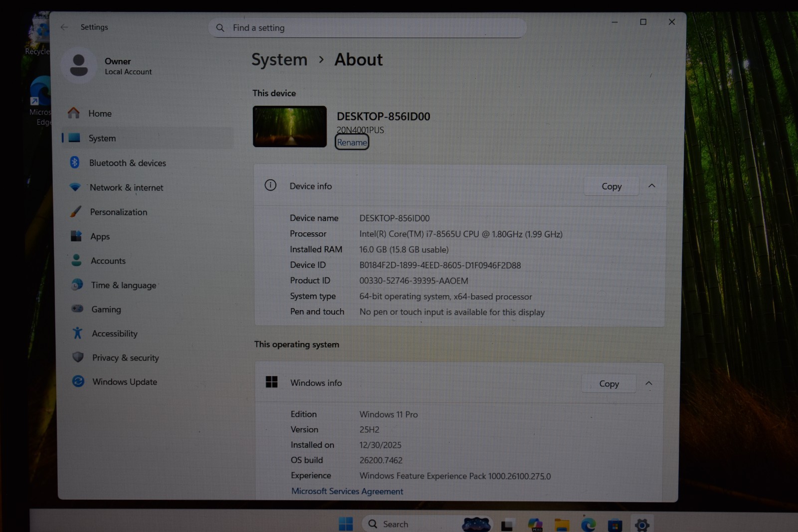This screenshot has height=532, width=798.
Task: Click the Find a setting search box
Action: (x=368, y=28)
